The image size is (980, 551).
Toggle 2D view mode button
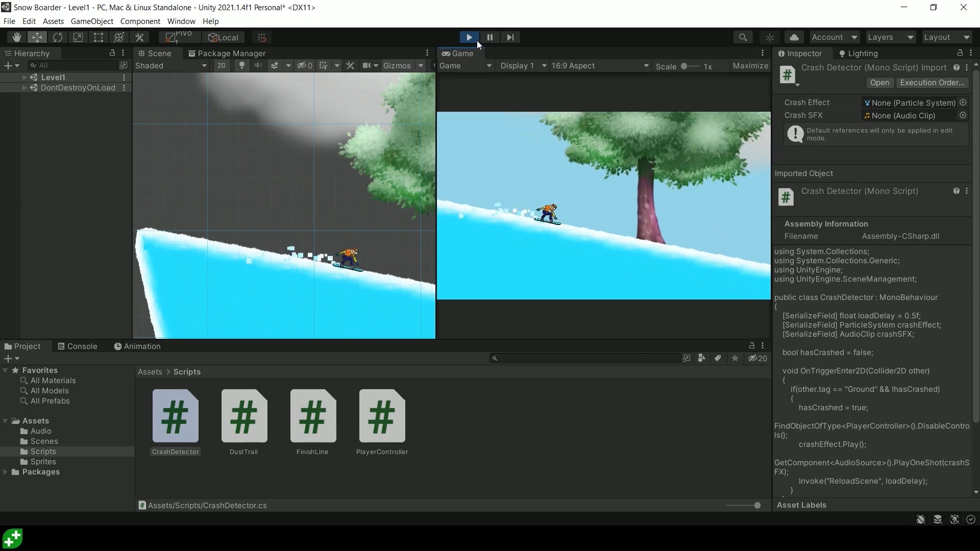pyautogui.click(x=221, y=65)
